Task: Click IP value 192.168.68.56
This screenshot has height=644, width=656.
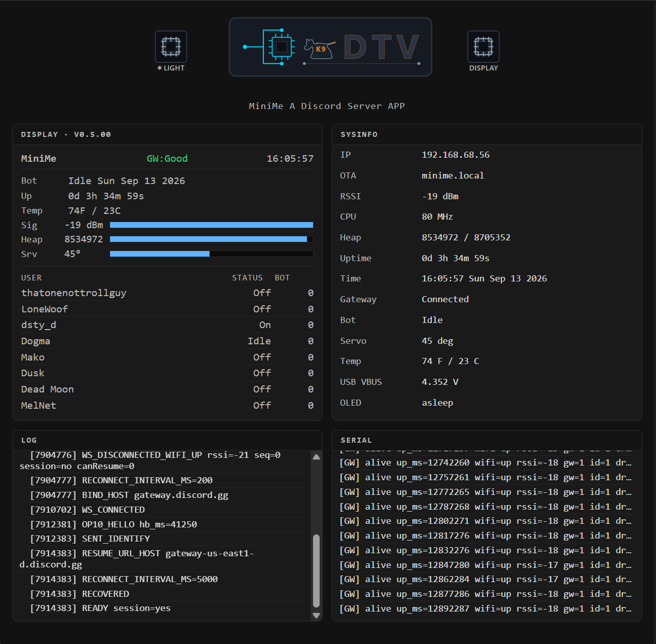Action: [456, 155]
